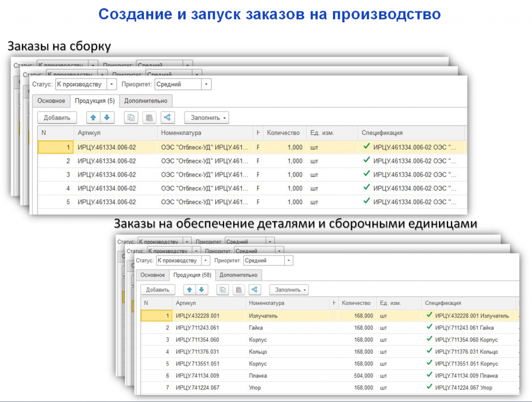Image resolution: width=532 pixels, height=402 pixels.
Task: Select the Продукция (58) tab
Action: 192,275
